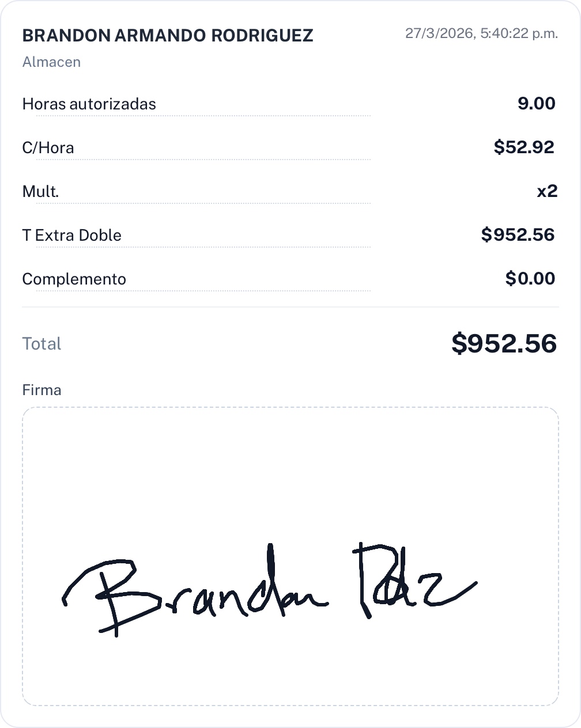Click the large Total amount $952.56
This screenshot has width=581, height=728.
pos(504,344)
